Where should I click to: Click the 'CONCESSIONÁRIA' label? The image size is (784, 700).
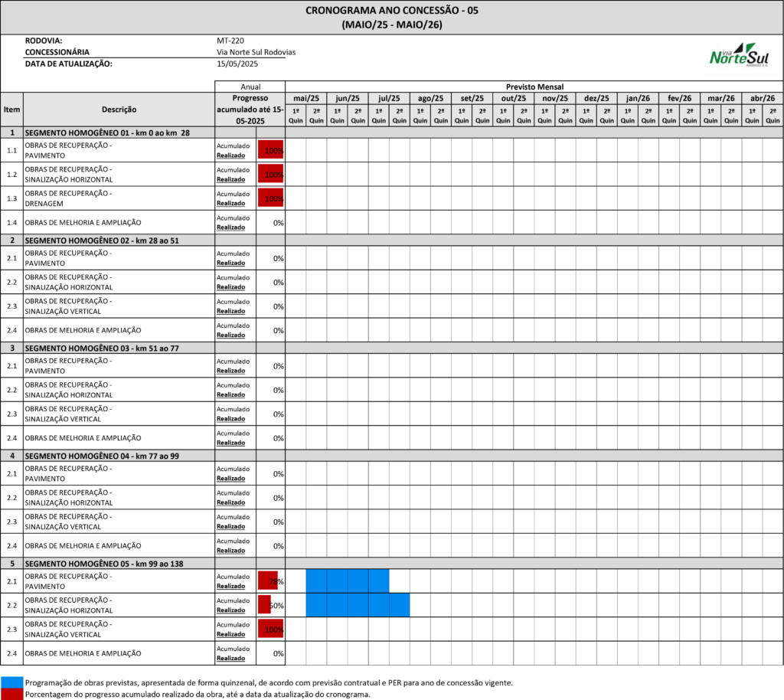(57, 52)
